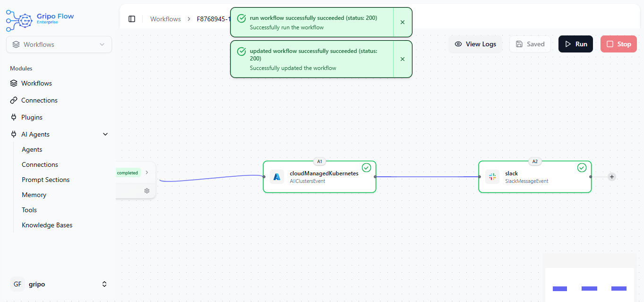The image size is (644, 302).
Task: Expand the gripo account switcher
Action: (x=104, y=284)
